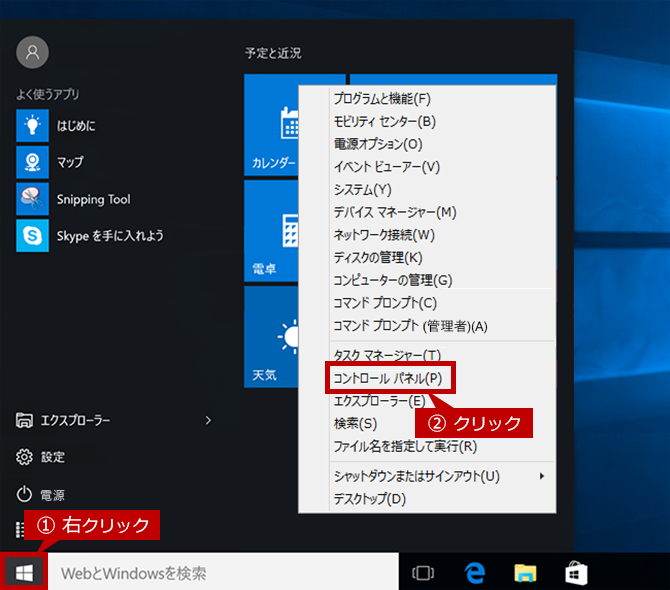
Task: Open the Store taskbar icon
Action: point(576,573)
